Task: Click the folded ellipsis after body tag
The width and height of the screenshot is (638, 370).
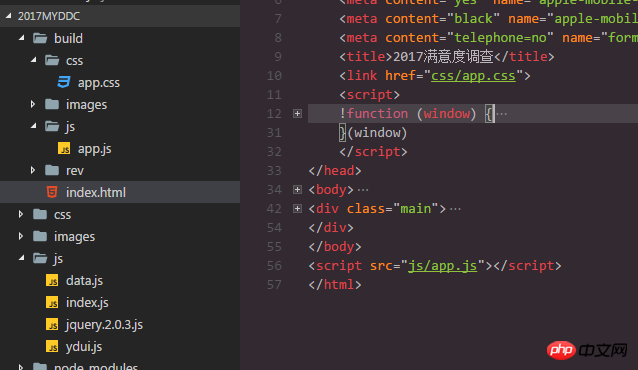Action: click(363, 190)
